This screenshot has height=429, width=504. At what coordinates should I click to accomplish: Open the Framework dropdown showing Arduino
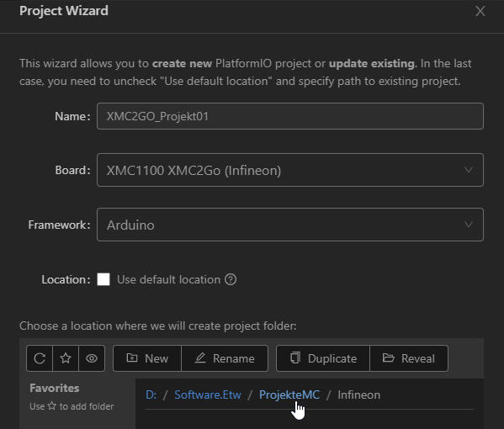pos(290,225)
